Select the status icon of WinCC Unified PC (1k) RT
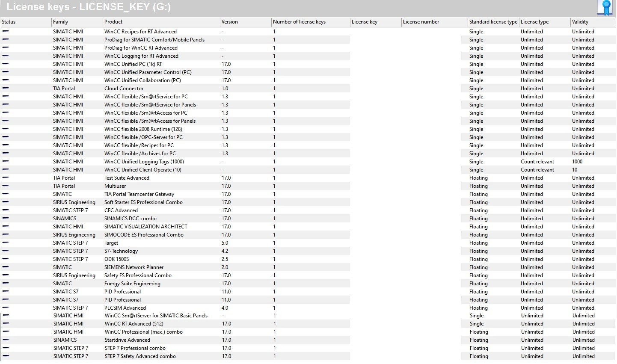This screenshot has height=364, width=617. [x=6, y=64]
